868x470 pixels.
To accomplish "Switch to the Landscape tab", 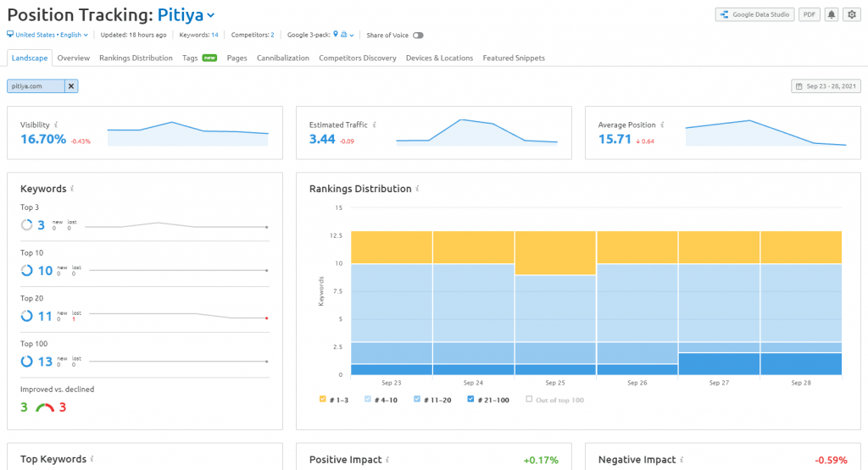I will pos(30,58).
